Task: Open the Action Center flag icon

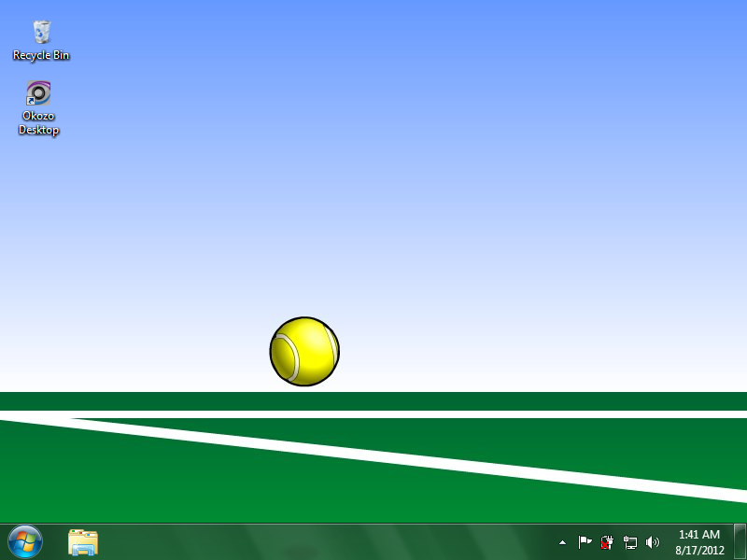Action: point(585,542)
